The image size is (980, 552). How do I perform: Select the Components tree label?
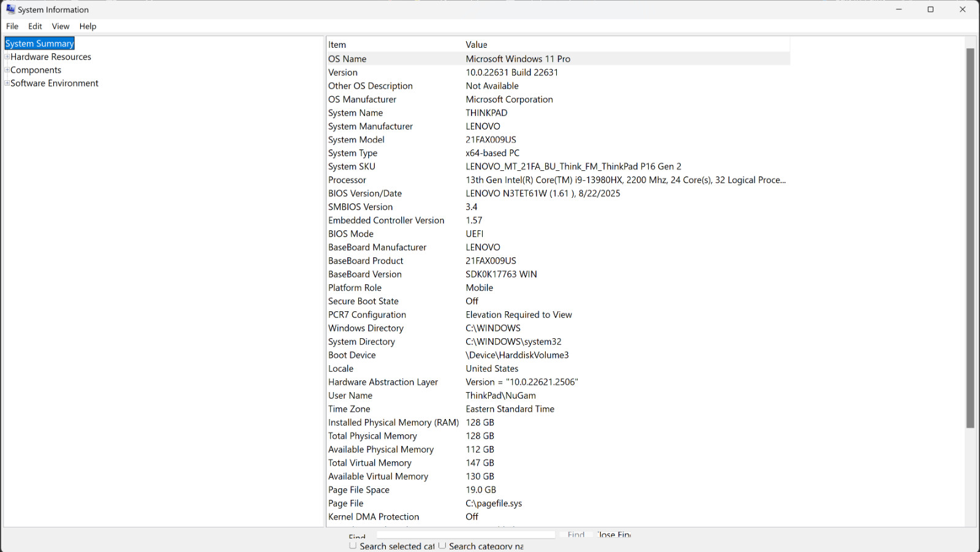coord(36,70)
